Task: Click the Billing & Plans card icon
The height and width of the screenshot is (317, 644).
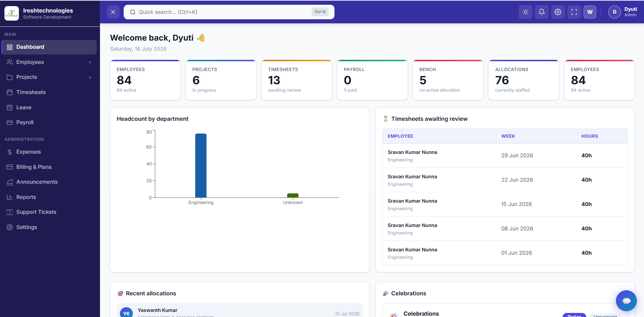Action: (x=10, y=167)
